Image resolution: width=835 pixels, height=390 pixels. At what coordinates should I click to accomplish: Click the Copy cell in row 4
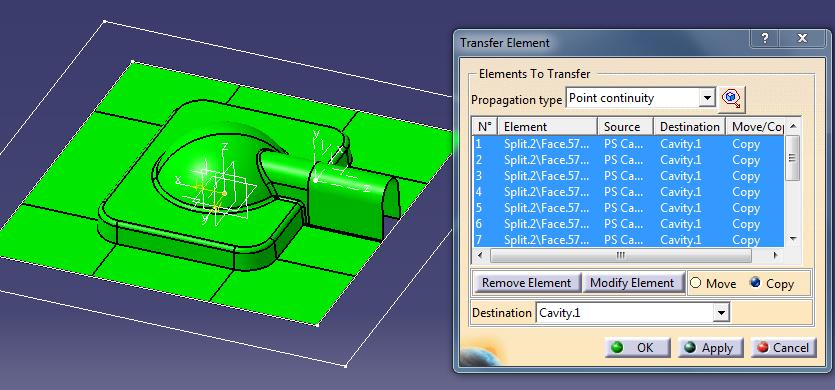[746, 192]
